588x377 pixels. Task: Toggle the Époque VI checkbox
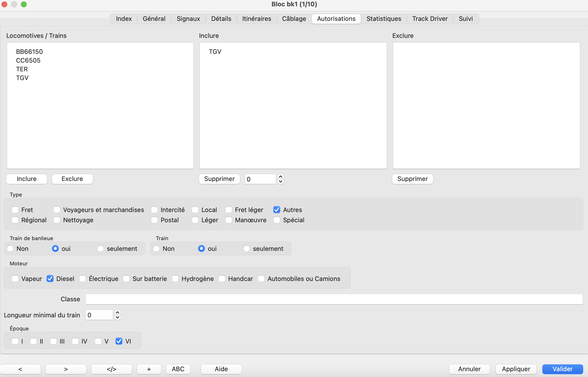pos(119,341)
